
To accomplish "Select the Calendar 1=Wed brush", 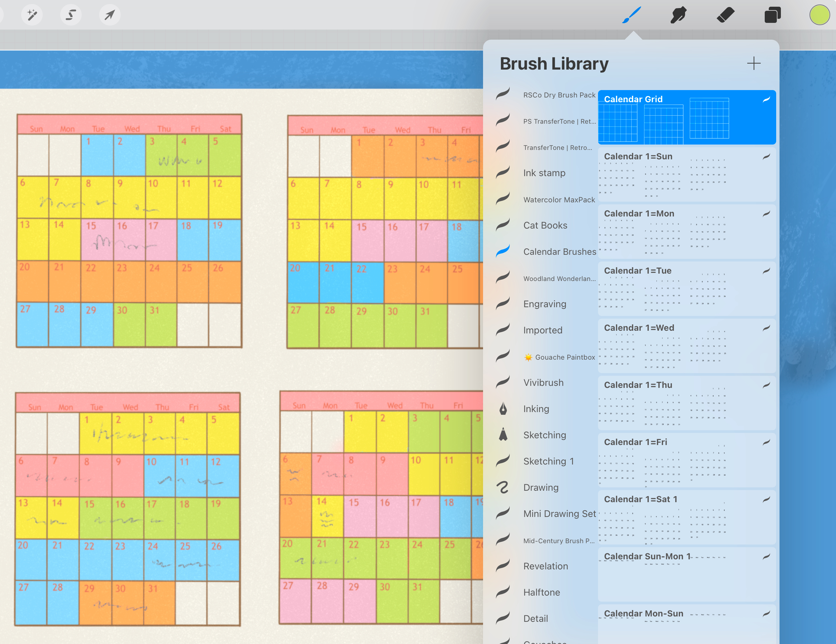I will click(x=687, y=346).
